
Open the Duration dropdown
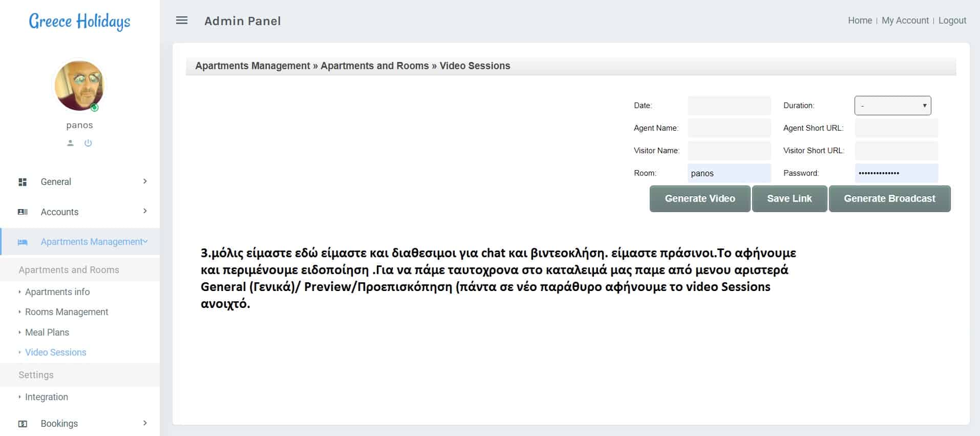click(892, 106)
